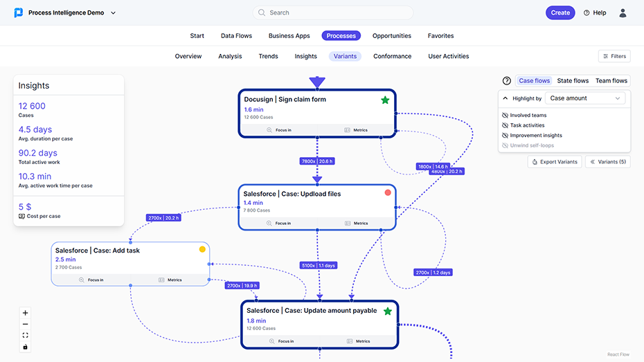Open the Favorites tab
644x362 pixels.
point(440,36)
